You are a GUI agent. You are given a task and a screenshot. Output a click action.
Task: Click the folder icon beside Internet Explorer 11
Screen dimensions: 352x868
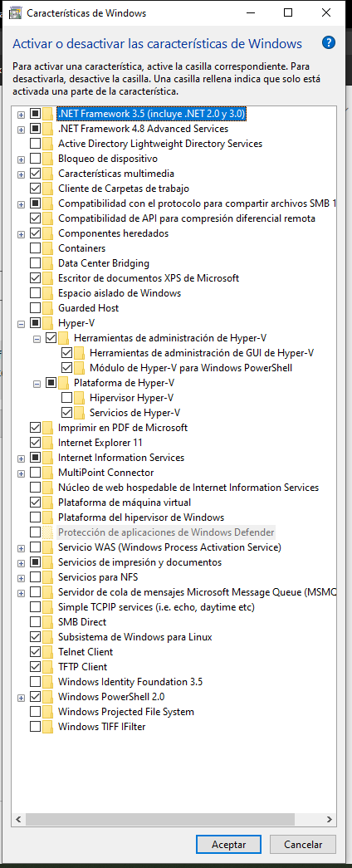tap(49, 442)
